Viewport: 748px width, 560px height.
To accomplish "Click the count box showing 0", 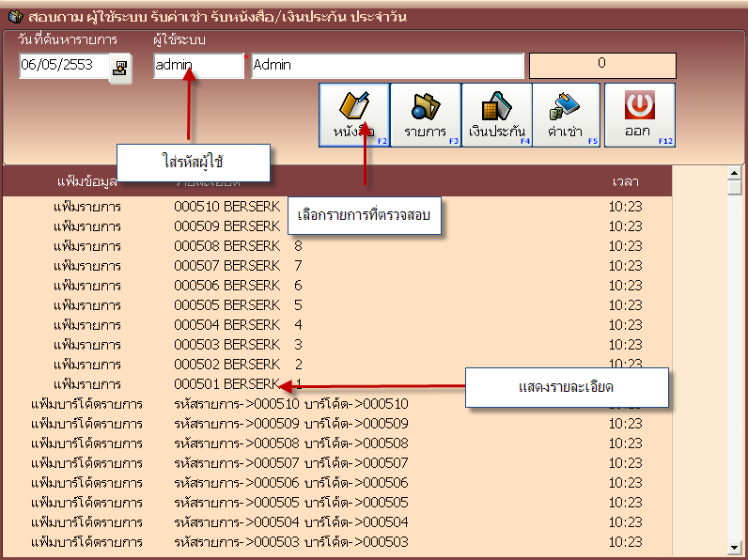I will click(x=601, y=65).
